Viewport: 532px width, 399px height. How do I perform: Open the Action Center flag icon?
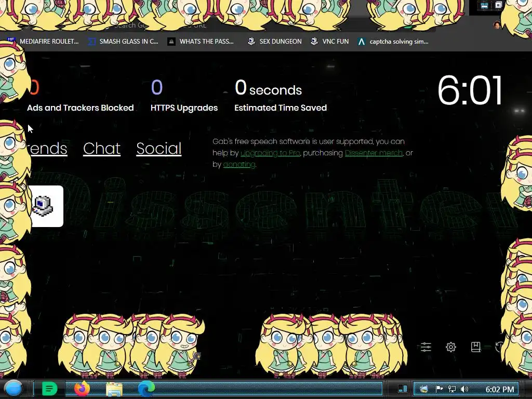(439, 389)
